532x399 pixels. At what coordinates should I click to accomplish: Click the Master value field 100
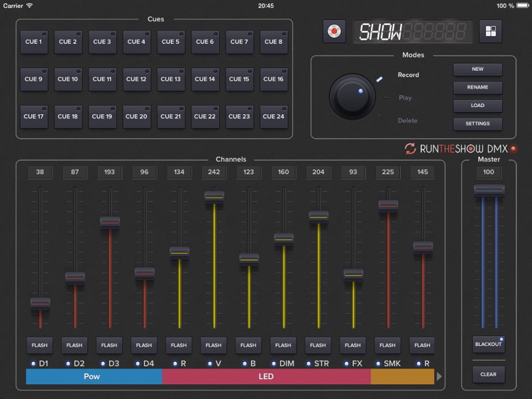pos(489,172)
